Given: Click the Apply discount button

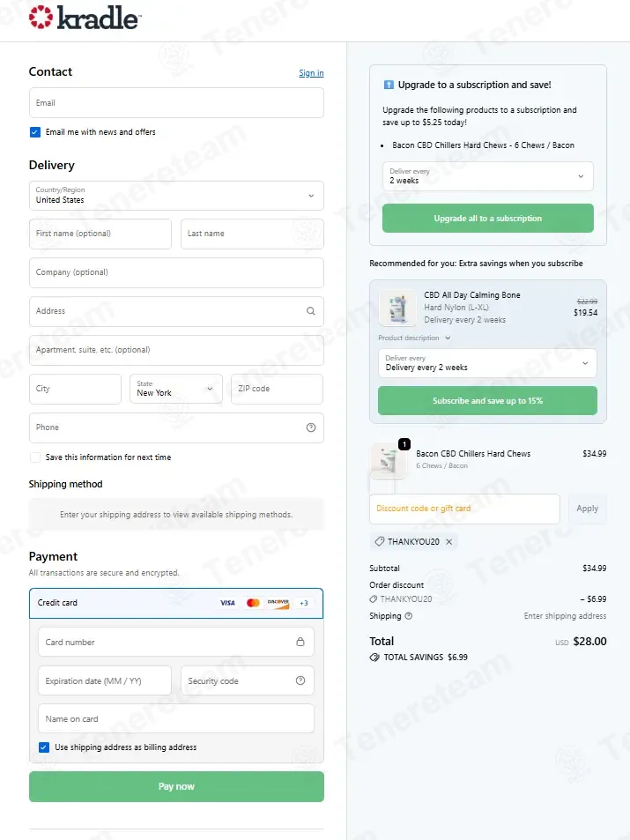Looking at the screenshot, I should coord(587,509).
